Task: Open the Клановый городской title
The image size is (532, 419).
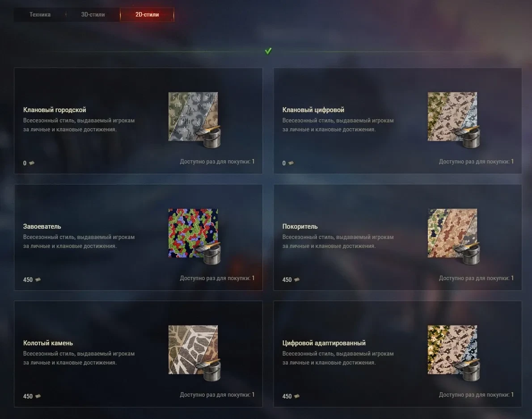Action: click(x=55, y=110)
